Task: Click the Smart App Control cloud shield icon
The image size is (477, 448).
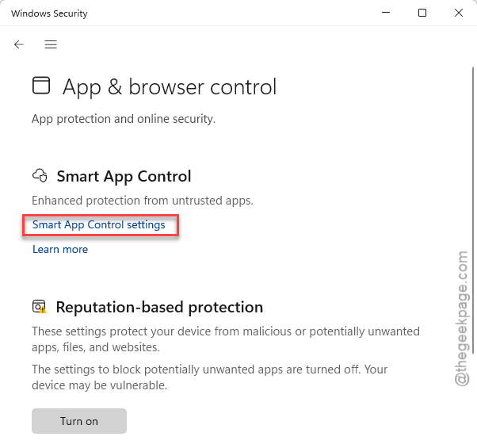Action: (x=40, y=175)
